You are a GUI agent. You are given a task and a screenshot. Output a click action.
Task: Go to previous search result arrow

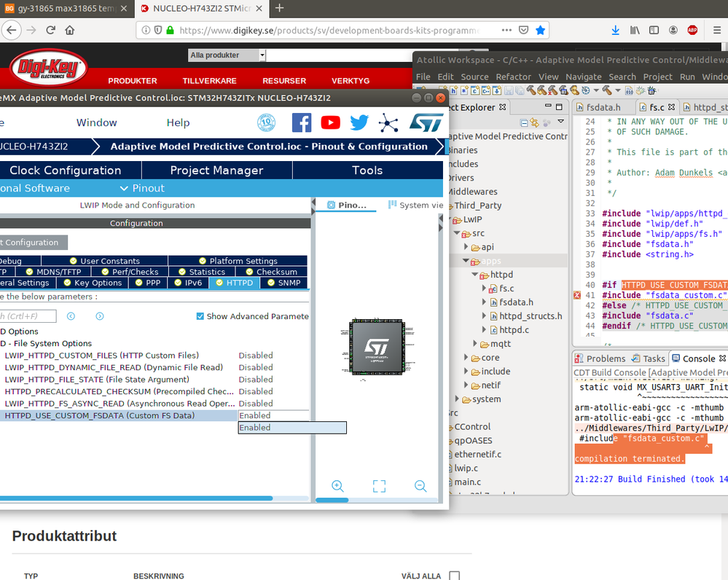coord(71,316)
